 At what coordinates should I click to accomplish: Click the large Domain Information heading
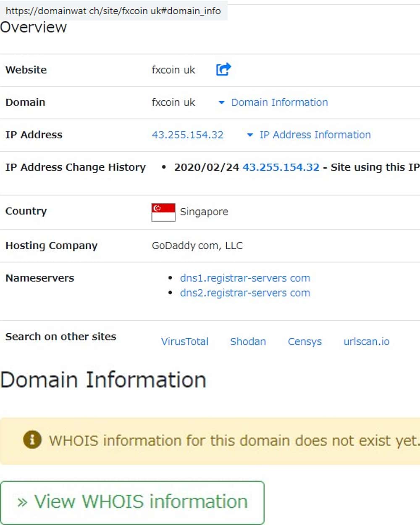[x=103, y=380]
